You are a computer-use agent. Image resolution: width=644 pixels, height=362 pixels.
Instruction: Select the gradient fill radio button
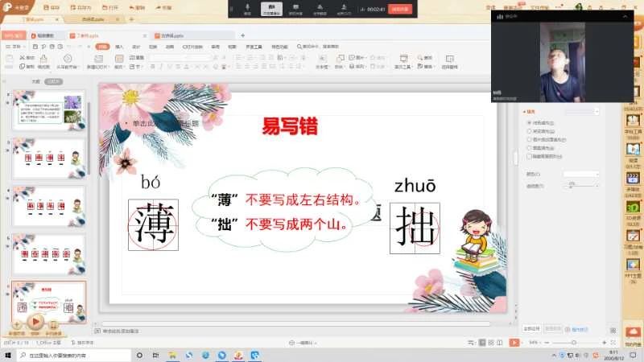point(528,131)
